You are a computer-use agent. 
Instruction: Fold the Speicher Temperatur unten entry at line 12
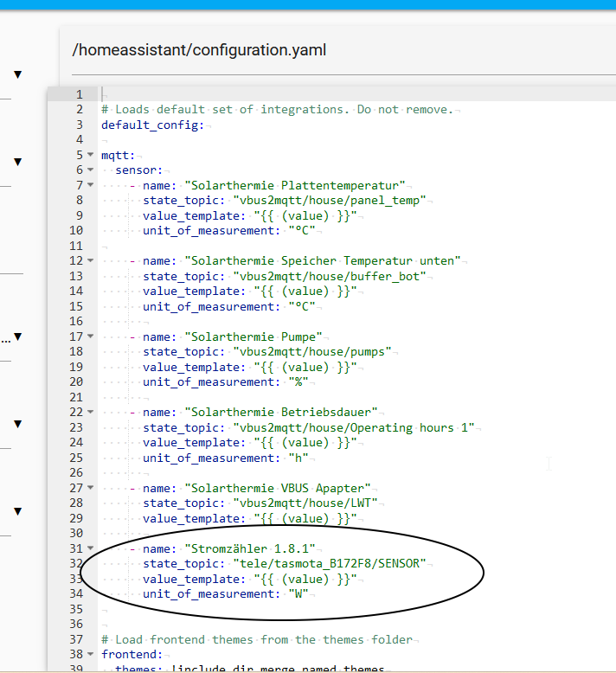[90, 260]
